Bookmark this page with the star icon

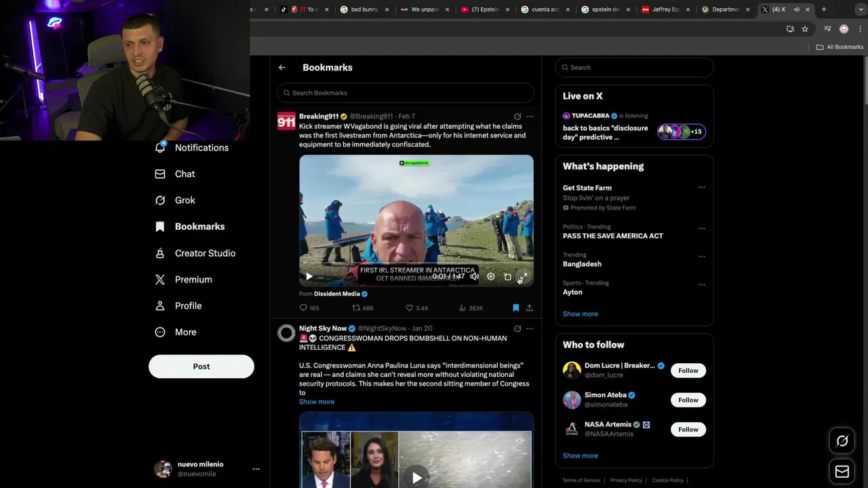[805, 29]
